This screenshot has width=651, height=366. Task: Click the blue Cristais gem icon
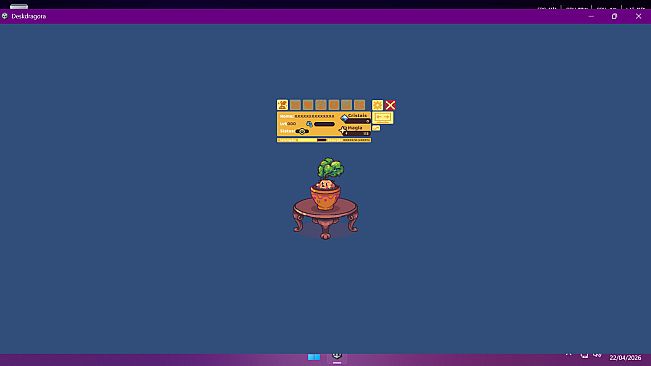[344, 118]
